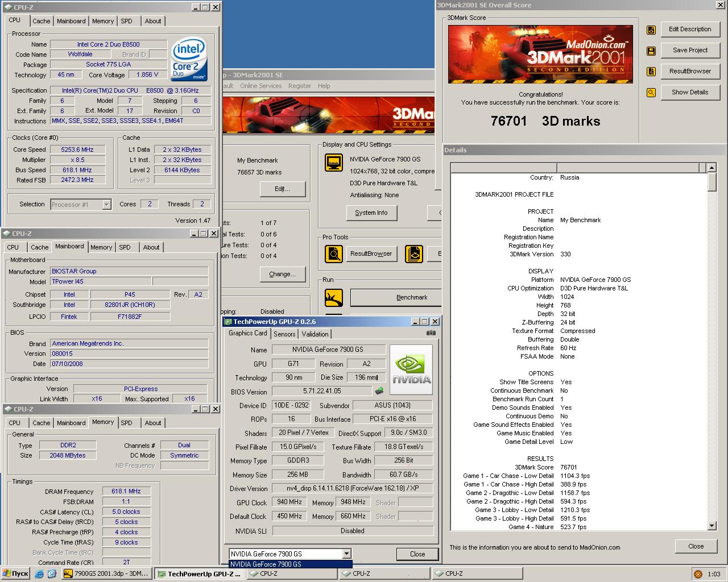Switch to 7900GS 2001.3dp taskbar item
728x582 pixels.
[x=106, y=574]
